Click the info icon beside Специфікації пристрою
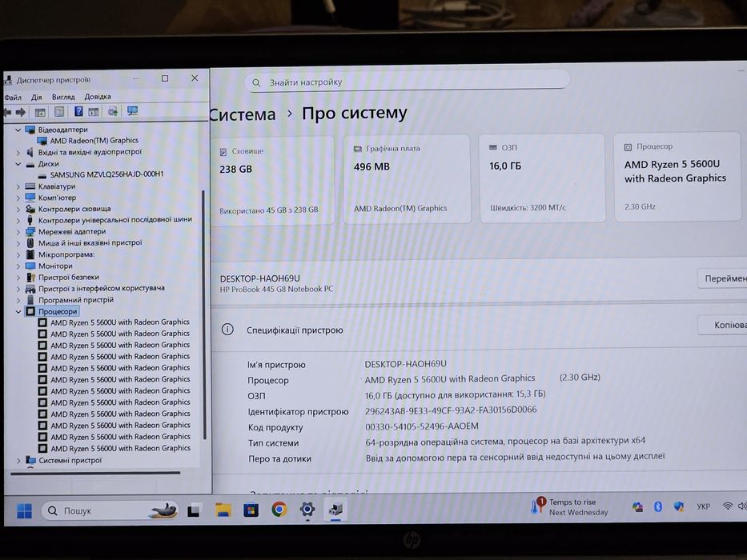 [227, 330]
